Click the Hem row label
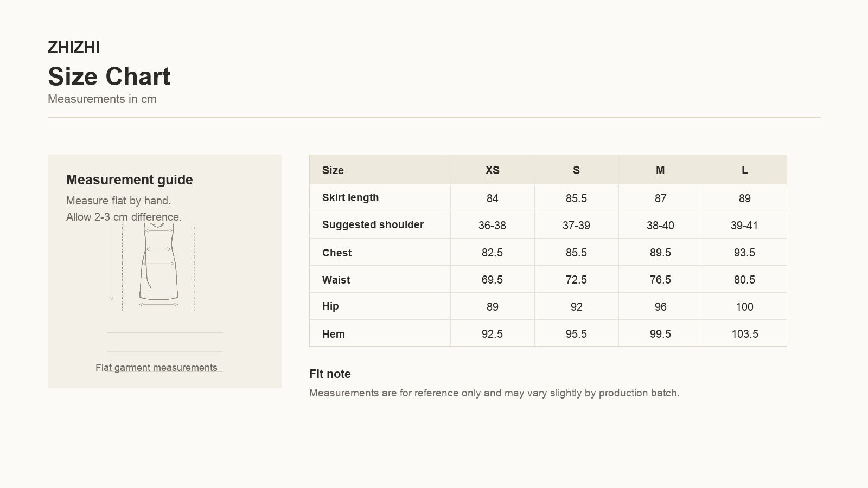Image resolution: width=868 pixels, height=488 pixels. pyautogui.click(x=333, y=334)
